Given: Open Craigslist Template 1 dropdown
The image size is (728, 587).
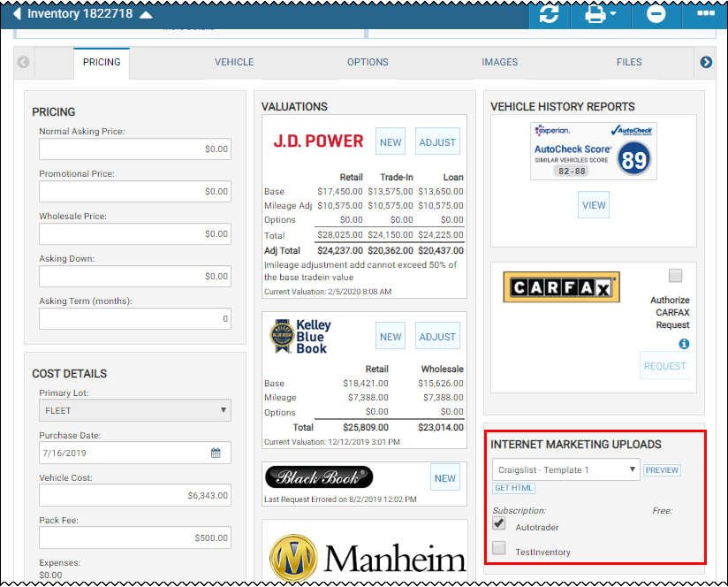Looking at the screenshot, I should (x=565, y=470).
